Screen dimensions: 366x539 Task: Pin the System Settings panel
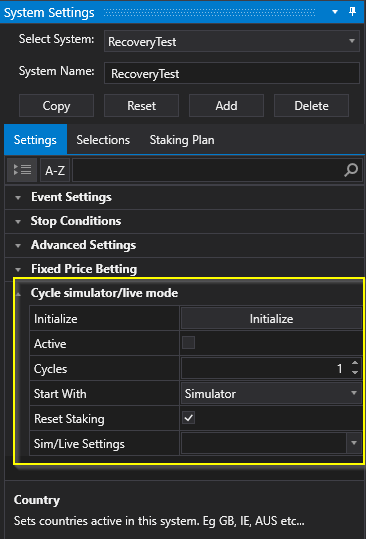pos(352,12)
